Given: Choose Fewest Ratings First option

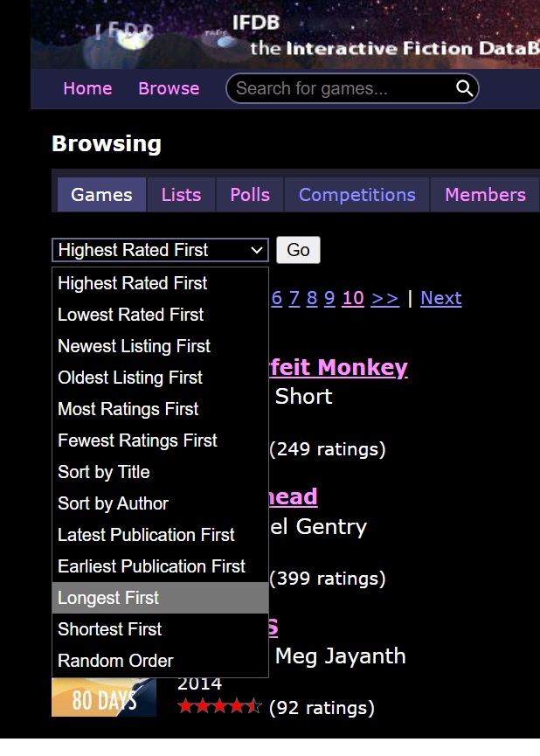Looking at the screenshot, I should (x=160, y=440).
